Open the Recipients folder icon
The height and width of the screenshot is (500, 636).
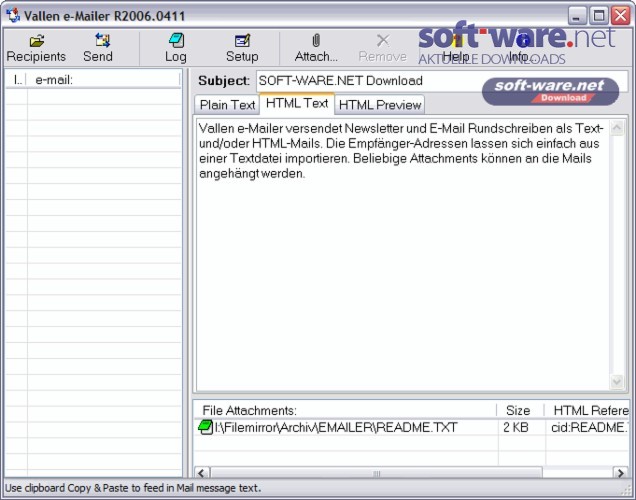[x=37, y=41]
